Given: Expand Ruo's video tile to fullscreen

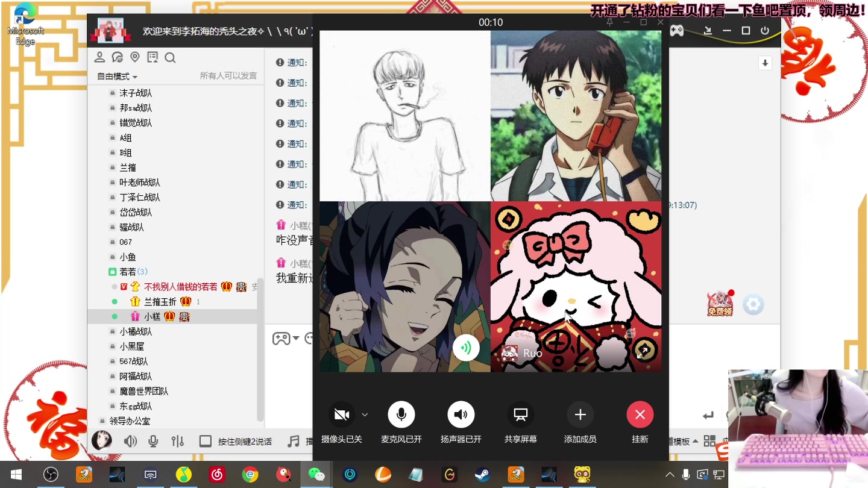Looking at the screenshot, I should tap(643, 352).
